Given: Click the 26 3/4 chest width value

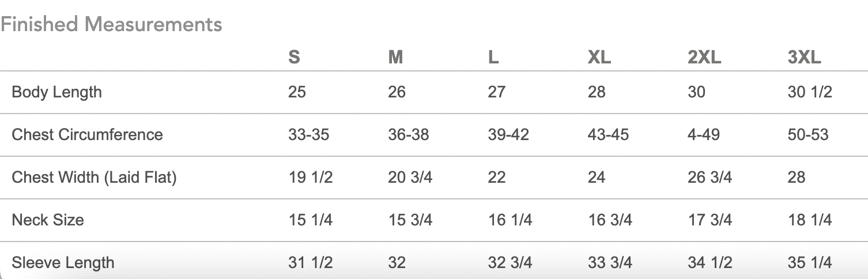Looking at the screenshot, I should 710,177.
